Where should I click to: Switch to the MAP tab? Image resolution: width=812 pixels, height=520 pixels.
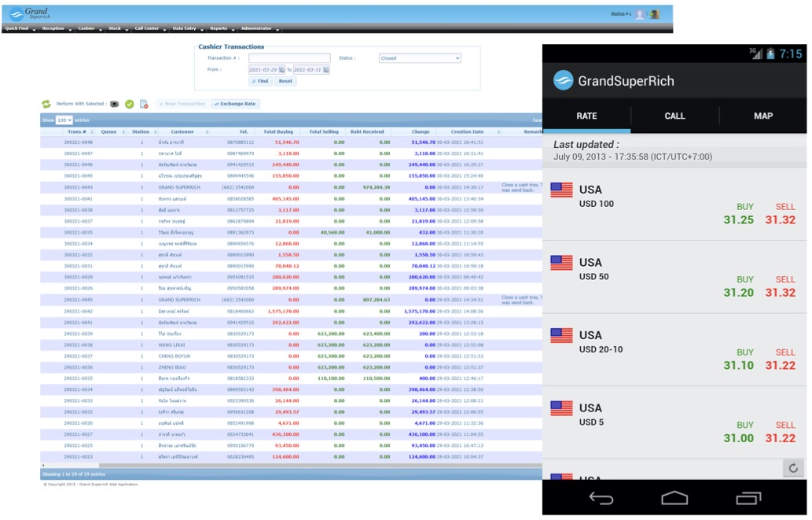(x=762, y=116)
